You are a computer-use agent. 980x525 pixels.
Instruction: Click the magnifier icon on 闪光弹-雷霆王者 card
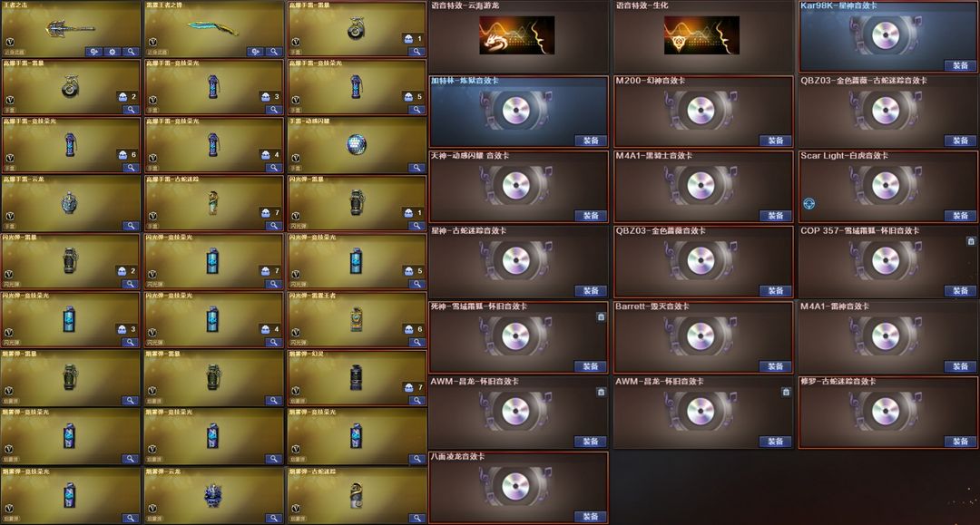coord(416,342)
